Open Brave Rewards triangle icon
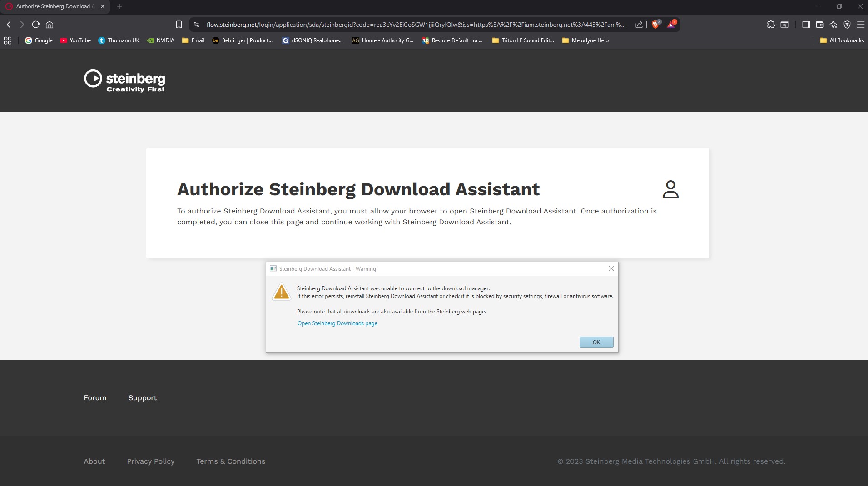Viewport: 868px width, 486px height. click(671, 25)
